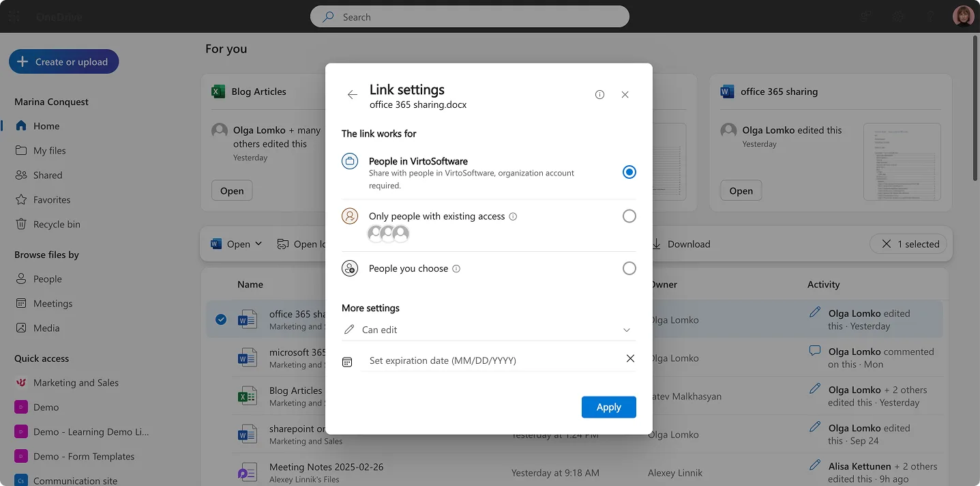Click the pencil icon beside Can edit
Screen dimensions: 980x486
(x=348, y=330)
